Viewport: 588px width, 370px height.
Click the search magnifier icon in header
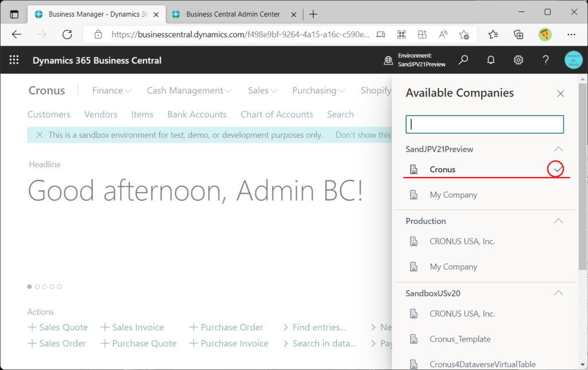[x=463, y=60]
